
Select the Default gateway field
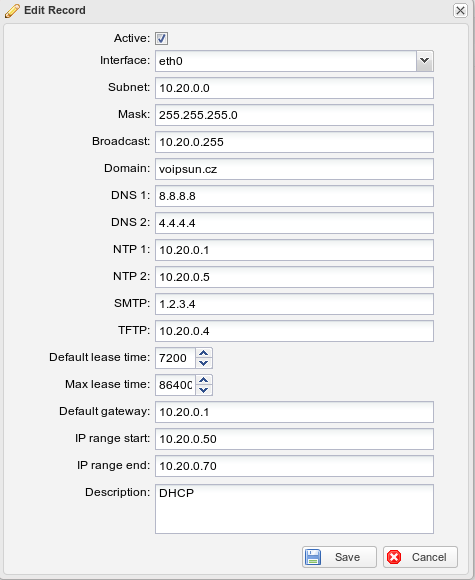[x=294, y=412]
